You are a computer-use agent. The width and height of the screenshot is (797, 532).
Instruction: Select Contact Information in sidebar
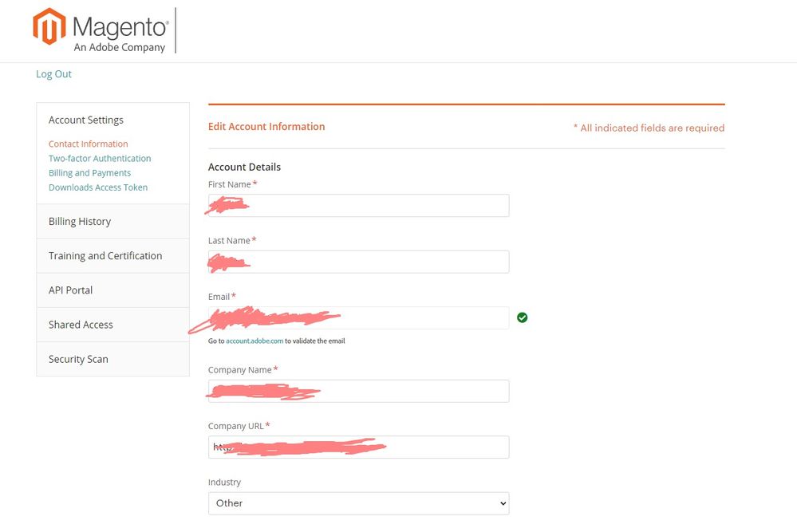88,144
